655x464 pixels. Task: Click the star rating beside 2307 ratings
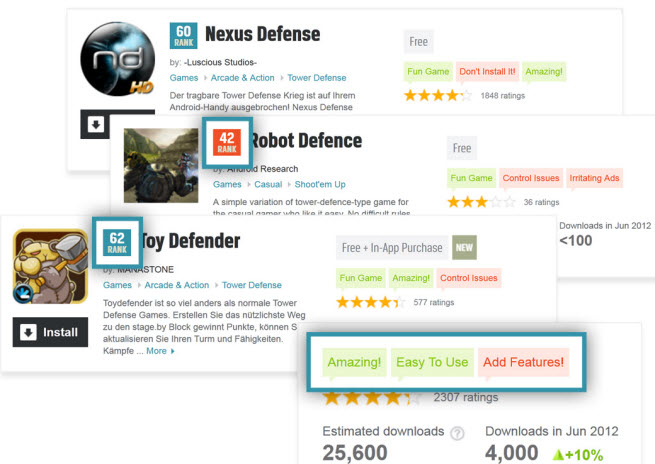(372, 398)
